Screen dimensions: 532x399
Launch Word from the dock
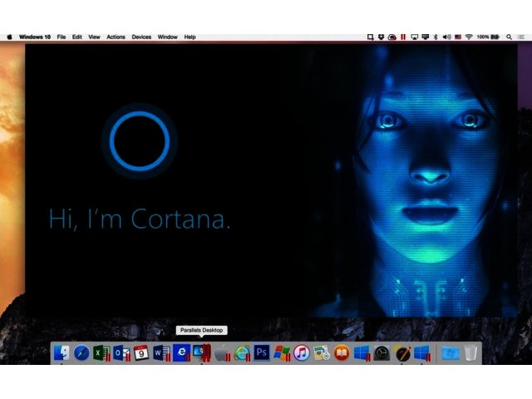coord(161,352)
